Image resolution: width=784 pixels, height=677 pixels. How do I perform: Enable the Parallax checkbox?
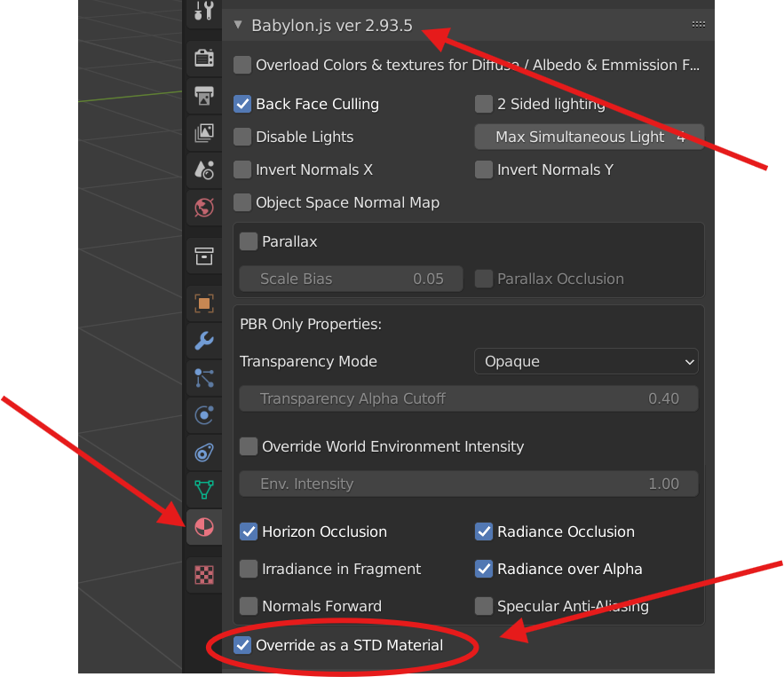pos(249,242)
